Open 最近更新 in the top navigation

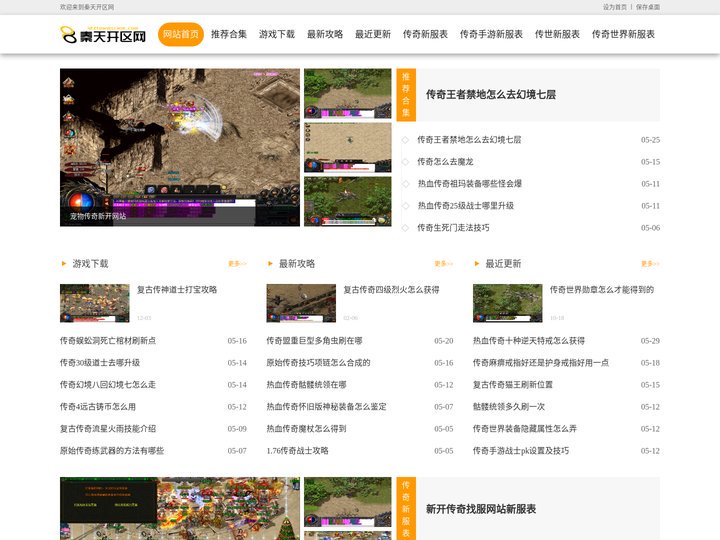tap(373, 34)
